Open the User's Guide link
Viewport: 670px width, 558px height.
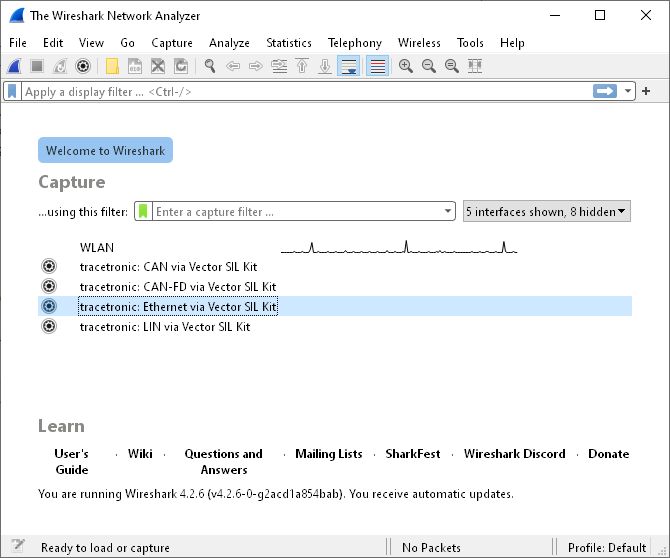[x=72, y=461]
